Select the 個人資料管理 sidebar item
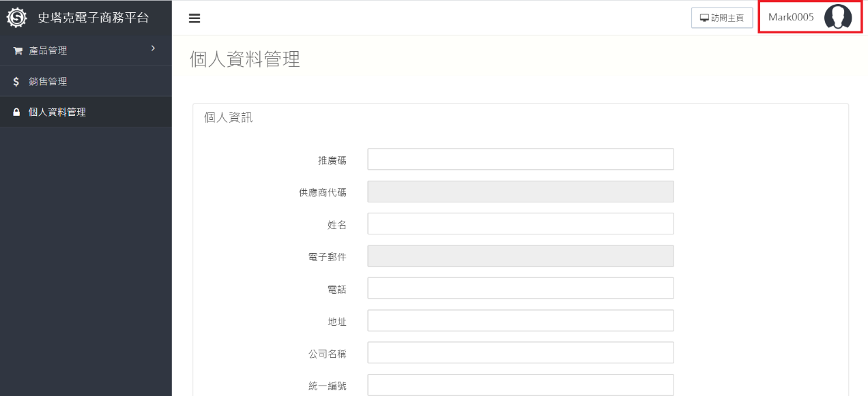The width and height of the screenshot is (868, 396). coord(57,112)
